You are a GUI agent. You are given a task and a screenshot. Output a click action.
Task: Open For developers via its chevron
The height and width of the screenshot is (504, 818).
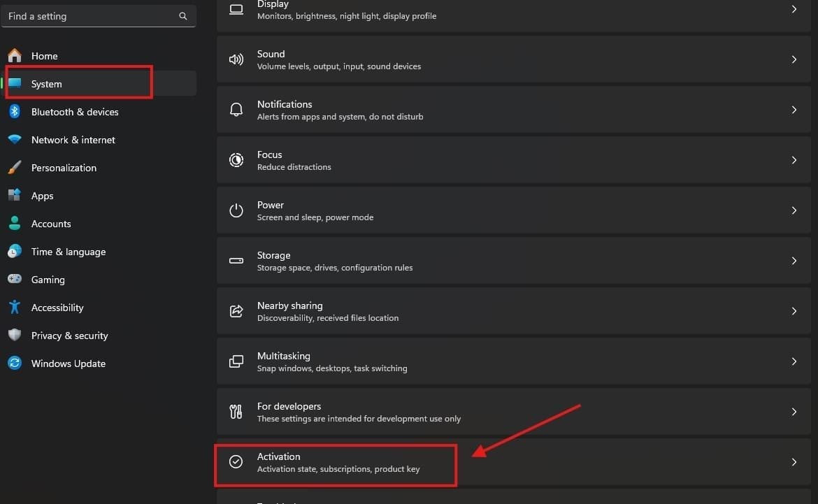(794, 412)
